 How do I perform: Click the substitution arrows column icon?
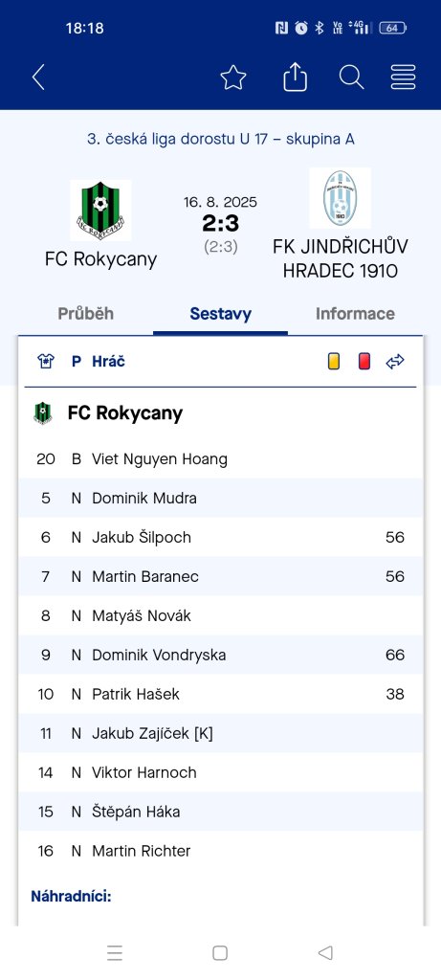point(395,361)
